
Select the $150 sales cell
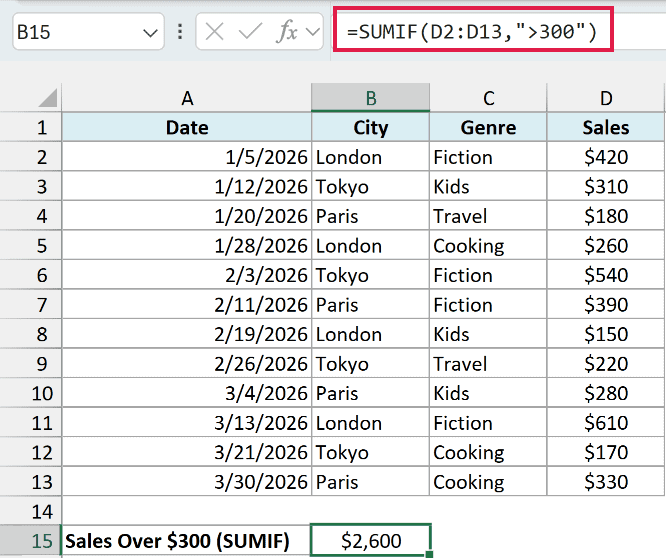pyautogui.click(x=606, y=334)
